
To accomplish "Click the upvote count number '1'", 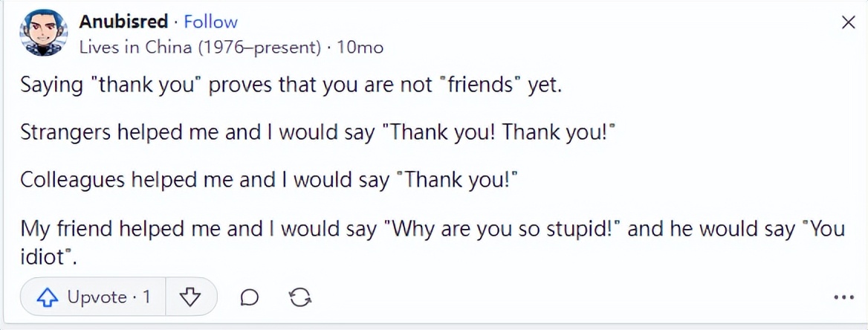I will [x=146, y=297].
